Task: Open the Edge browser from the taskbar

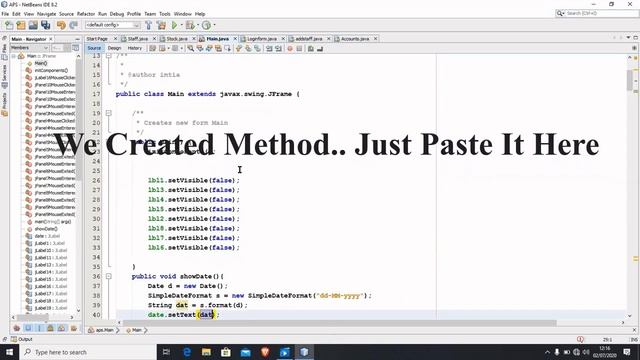Action: (187, 352)
